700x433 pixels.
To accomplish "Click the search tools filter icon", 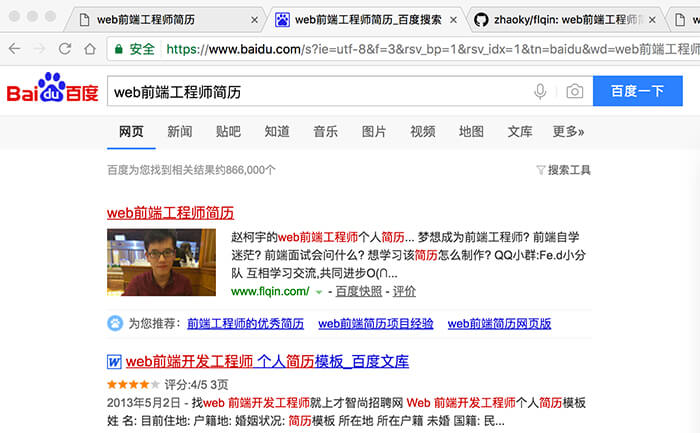I will (541, 170).
